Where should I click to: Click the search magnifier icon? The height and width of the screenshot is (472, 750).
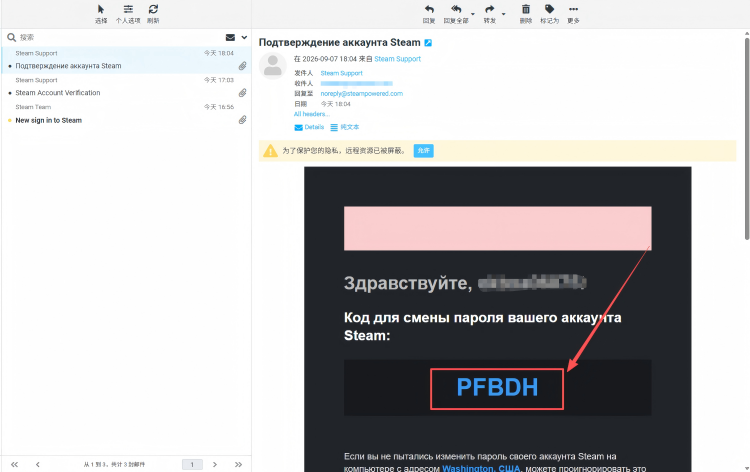(11, 37)
